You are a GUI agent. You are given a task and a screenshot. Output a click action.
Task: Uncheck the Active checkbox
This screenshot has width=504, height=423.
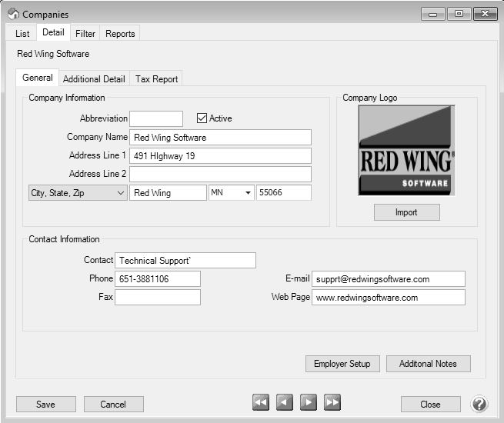pyautogui.click(x=202, y=118)
